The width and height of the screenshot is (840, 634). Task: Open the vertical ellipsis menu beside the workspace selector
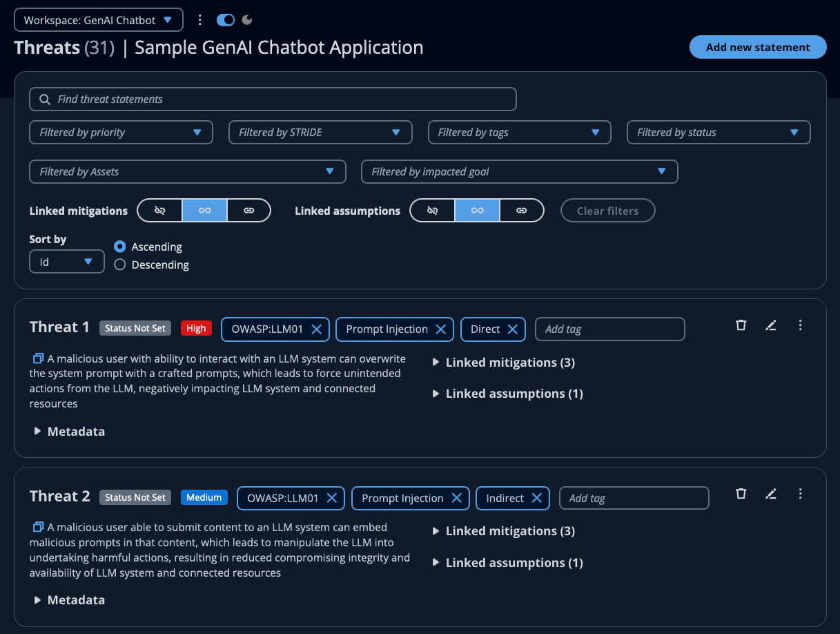click(199, 19)
